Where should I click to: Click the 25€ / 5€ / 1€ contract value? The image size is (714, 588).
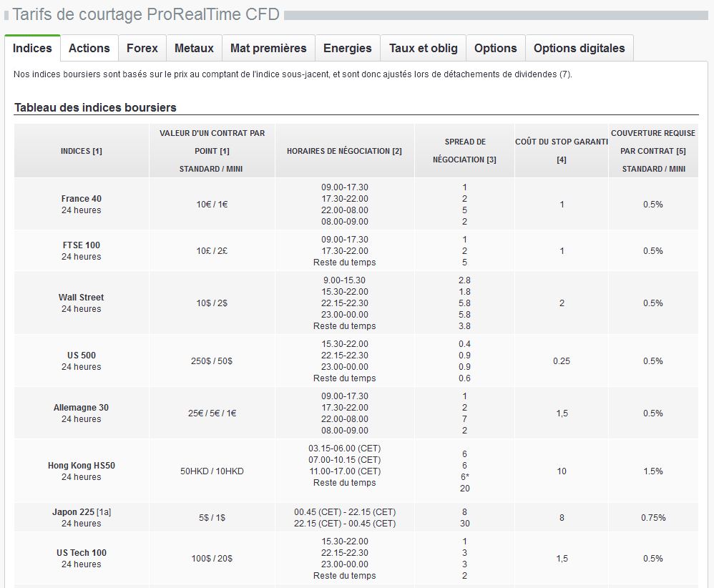pyautogui.click(x=212, y=413)
